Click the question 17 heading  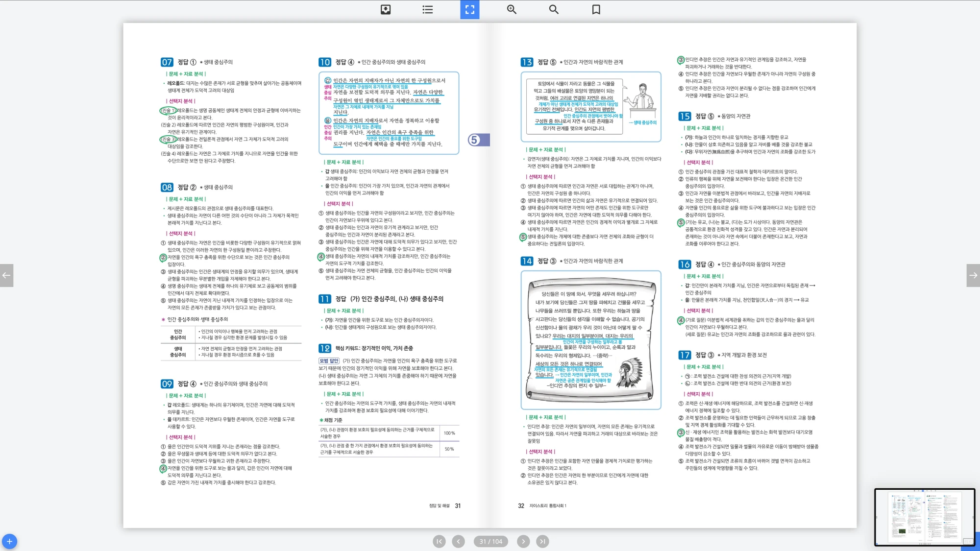(685, 355)
